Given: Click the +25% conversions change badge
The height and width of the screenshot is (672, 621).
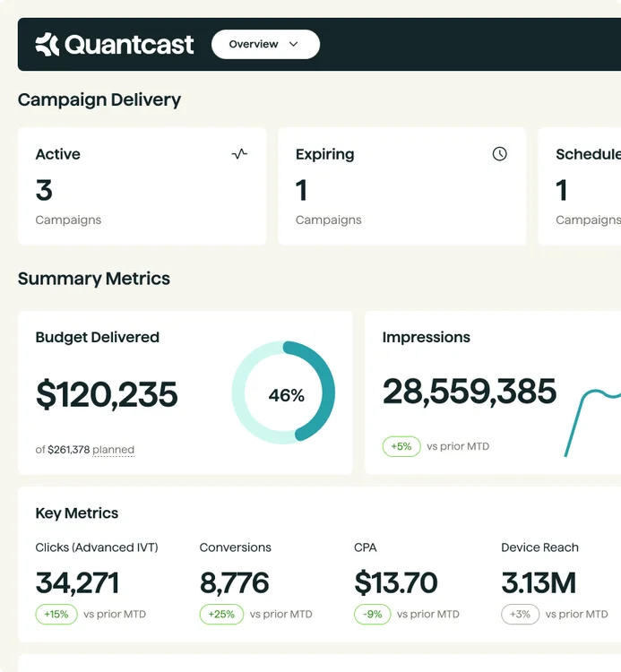Looking at the screenshot, I should click(220, 615).
